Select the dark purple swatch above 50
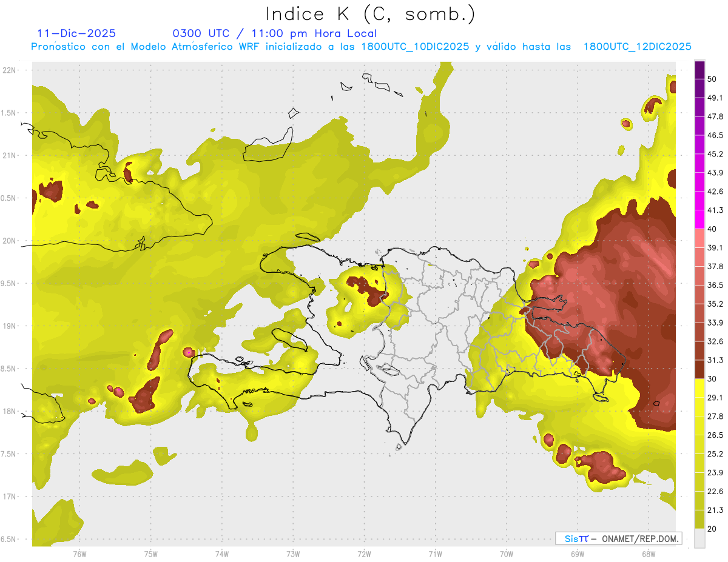Image resolution: width=728 pixels, height=562 pixels. [699, 70]
